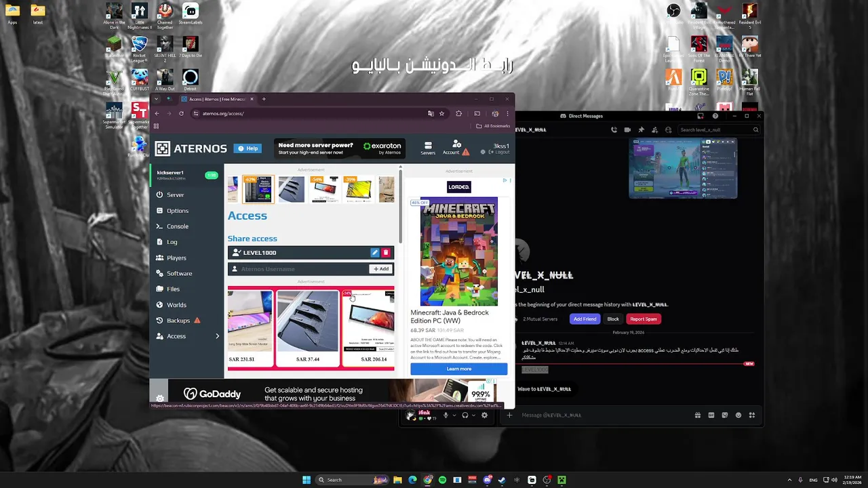Click the blue Help button
The height and width of the screenshot is (488, 868).
248,148
